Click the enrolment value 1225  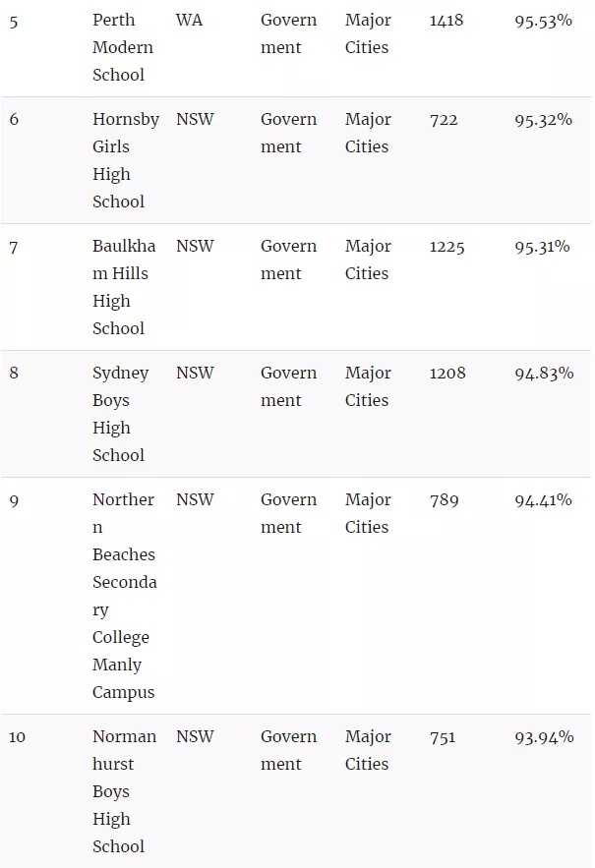pyautogui.click(x=446, y=247)
